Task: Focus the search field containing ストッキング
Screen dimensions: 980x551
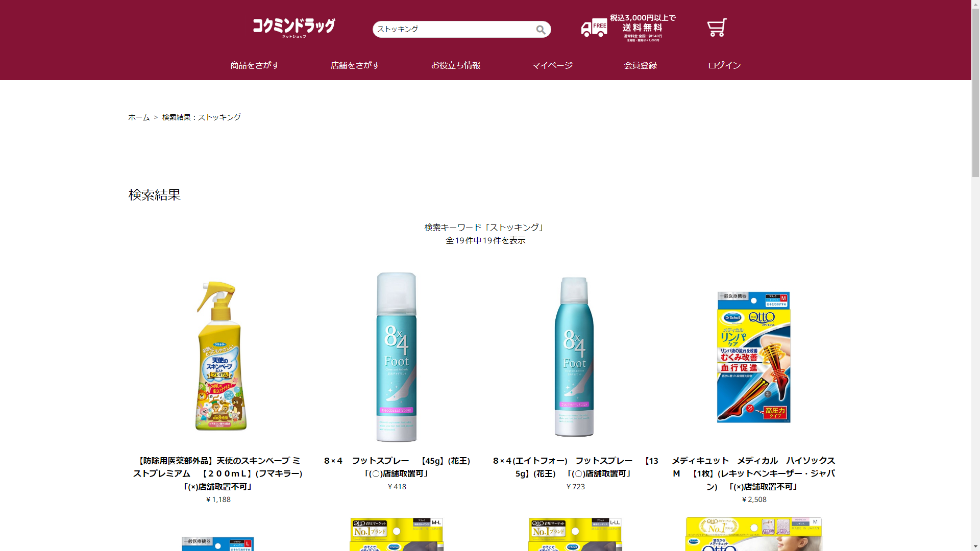Action: 454,29
